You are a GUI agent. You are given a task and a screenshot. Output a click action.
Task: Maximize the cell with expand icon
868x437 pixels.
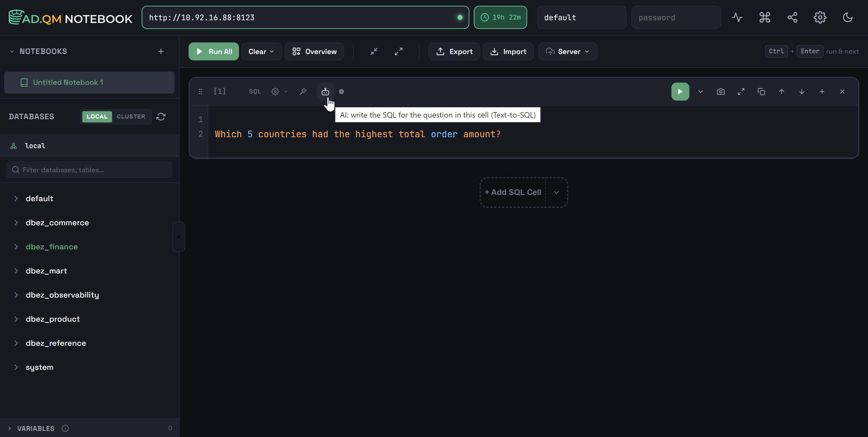(741, 92)
